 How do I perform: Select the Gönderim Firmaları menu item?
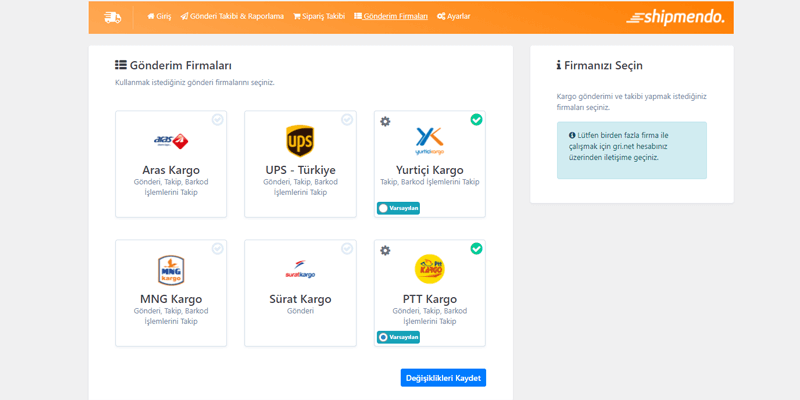coord(391,16)
